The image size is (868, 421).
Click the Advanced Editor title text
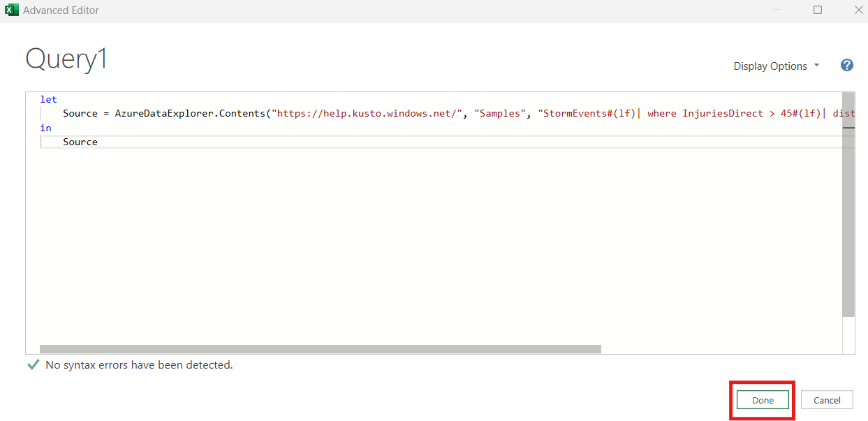click(61, 10)
